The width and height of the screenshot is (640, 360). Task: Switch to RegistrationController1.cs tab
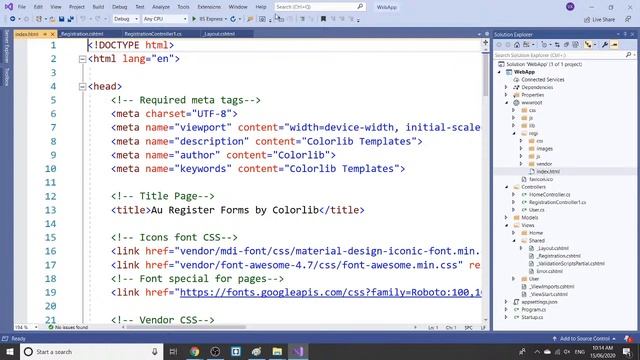153,34
